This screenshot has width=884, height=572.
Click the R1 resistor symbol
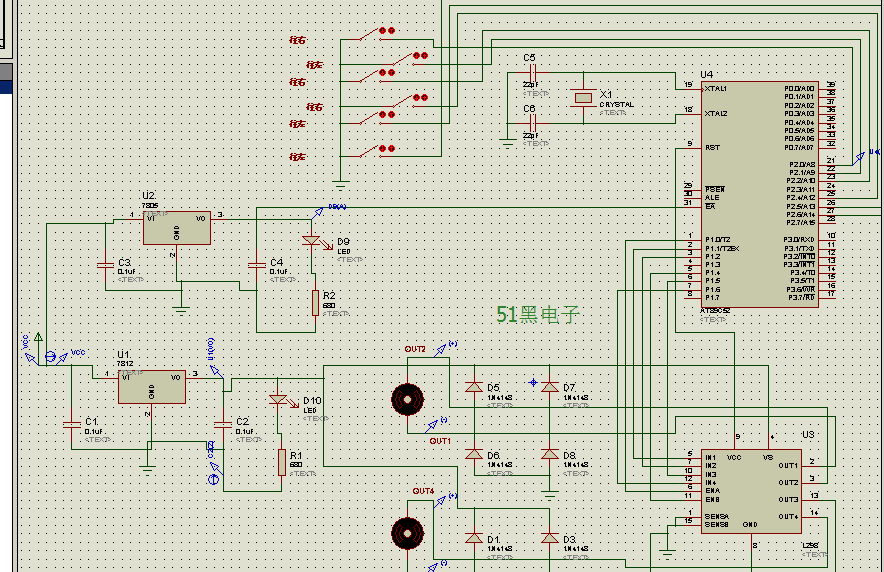(x=281, y=461)
